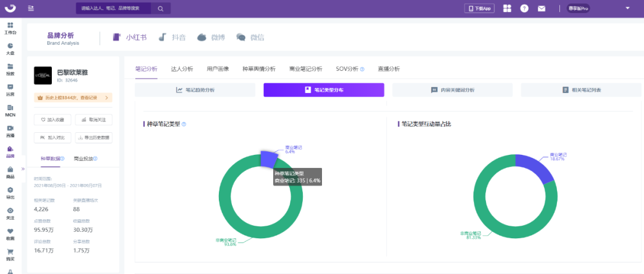Screen dimensions: 644x274
Task: Switch platform to 抖音
Action: (x=172, y=38)
